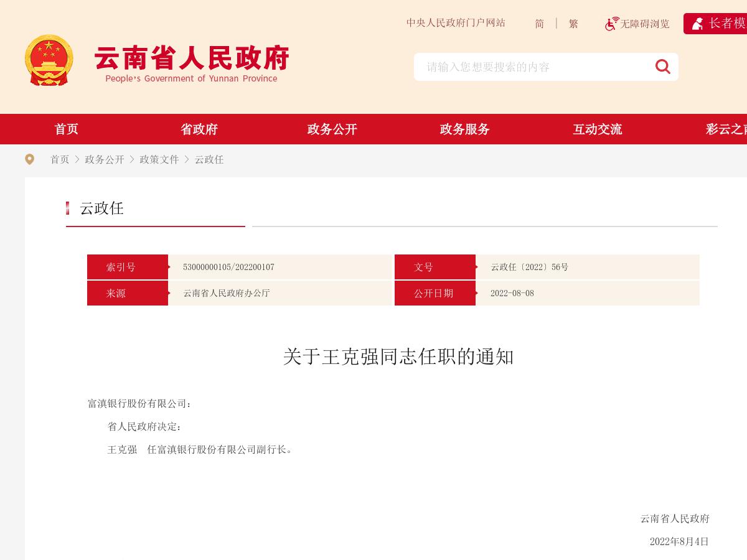Click the 来源 label cell
This screenshot has width=747, height=560.
click(128, 293)
